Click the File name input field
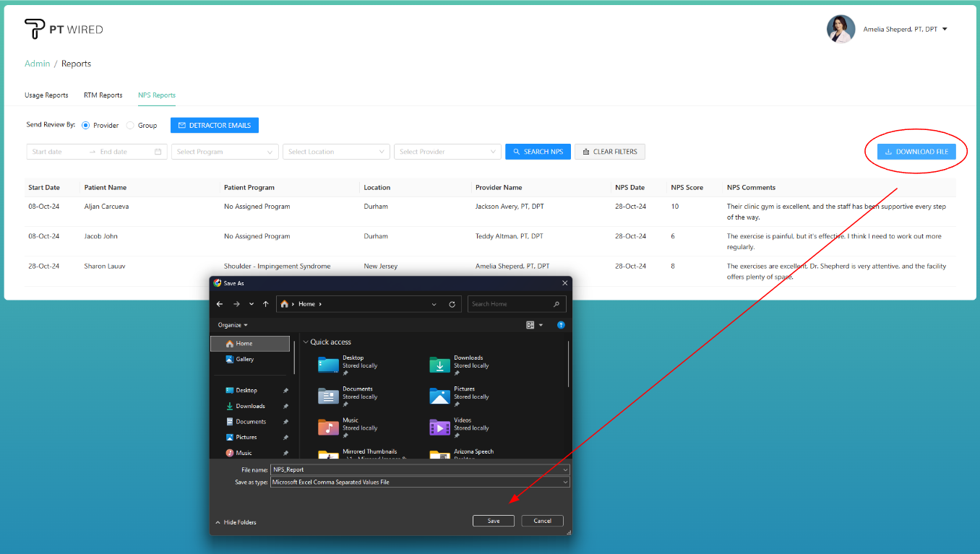Image resolution: width=980 pixels, height=554 pixels. (x=416, y=469)
